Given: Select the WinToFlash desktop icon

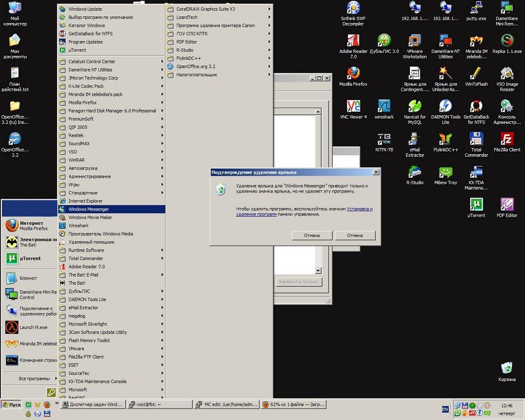Looking at the screenshot, I should [x=476, y=77].
